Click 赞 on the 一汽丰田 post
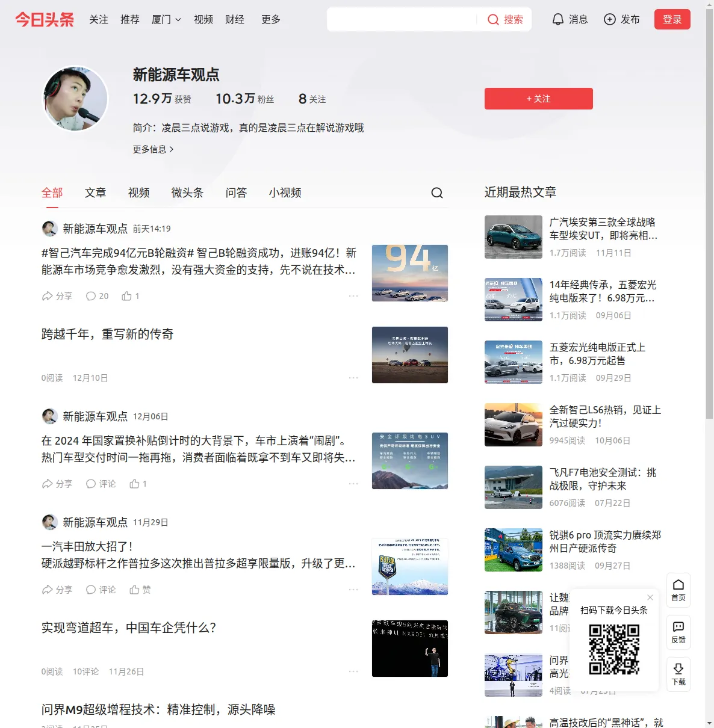The height and width of the screenshot is (728, 714). click(x=140, y=590)
